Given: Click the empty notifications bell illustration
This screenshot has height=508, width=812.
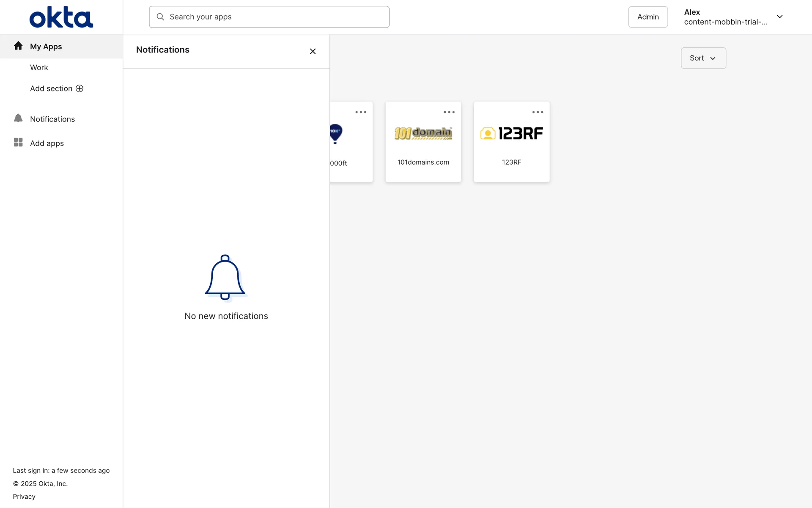Looking at the screenshot, I should (225, 277).
